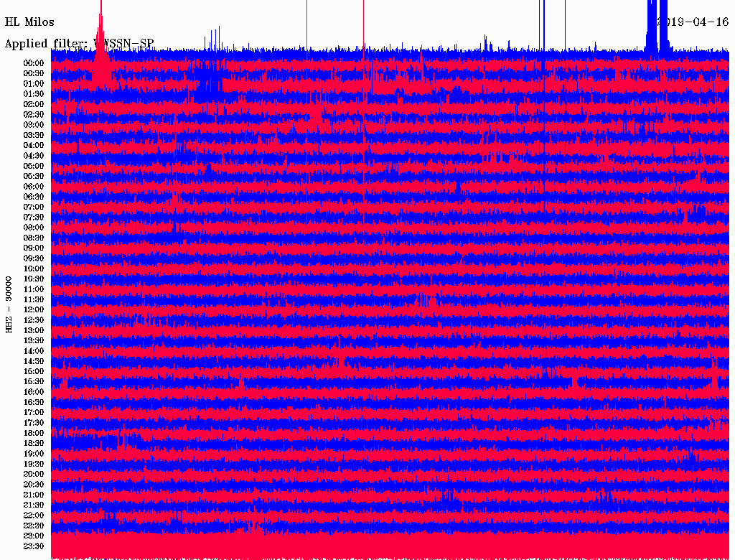
Task: Select the 03:00 time row label
Action: click(x=34, y=125)
